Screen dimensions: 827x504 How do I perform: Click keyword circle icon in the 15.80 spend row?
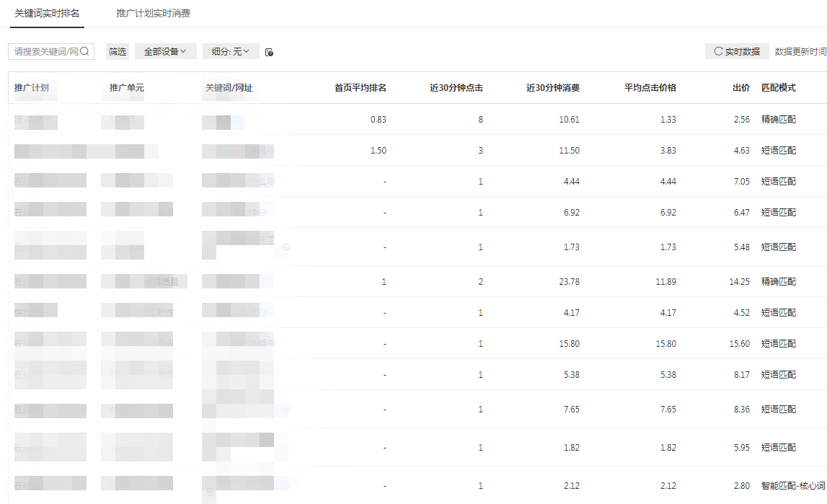pyautogui.click(x=271, y=344)
